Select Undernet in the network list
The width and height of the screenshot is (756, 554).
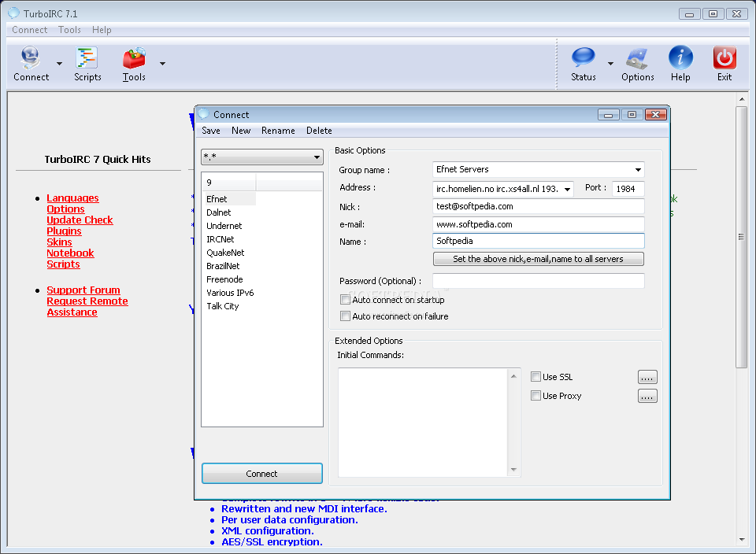point(224,226)
